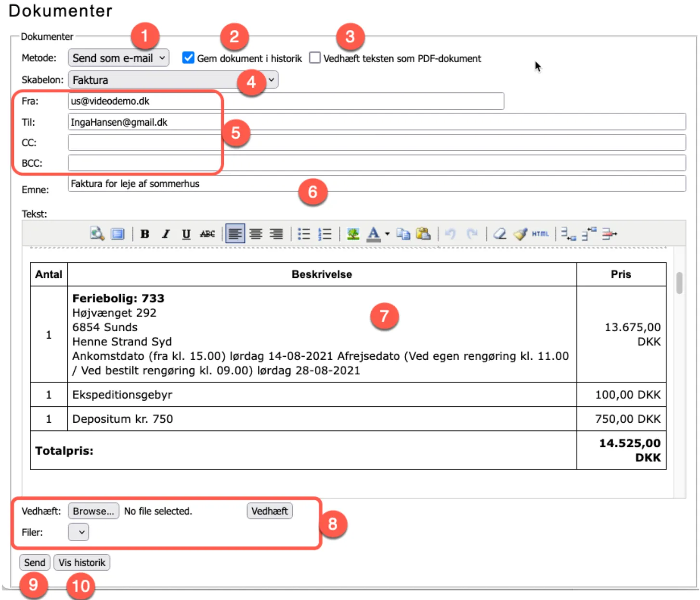The width and height of the screenshot is (700, 600).
Task: Center-align the editor text
Action: pyautogui.click(x=256, y=234)
